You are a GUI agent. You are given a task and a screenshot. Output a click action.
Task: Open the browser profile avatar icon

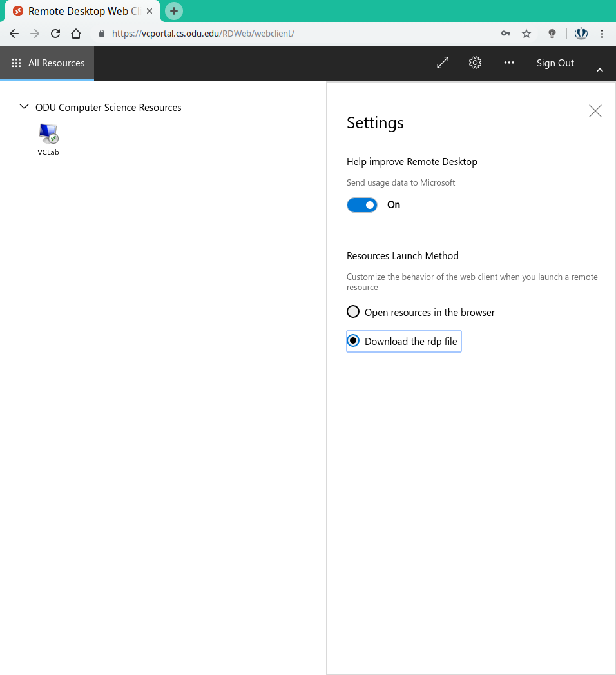[581, 34]
